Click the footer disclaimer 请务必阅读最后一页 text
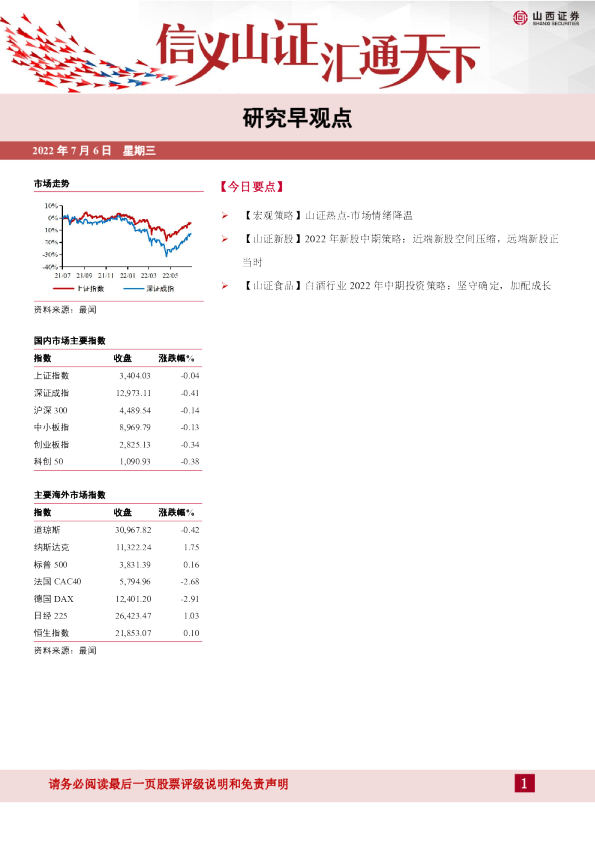This screenshot has height=842, width=595. pos(169,784)
